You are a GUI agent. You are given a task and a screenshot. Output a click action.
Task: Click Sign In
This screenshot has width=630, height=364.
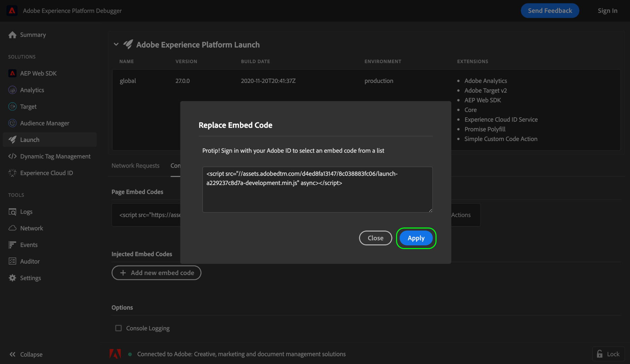point(607,11)
